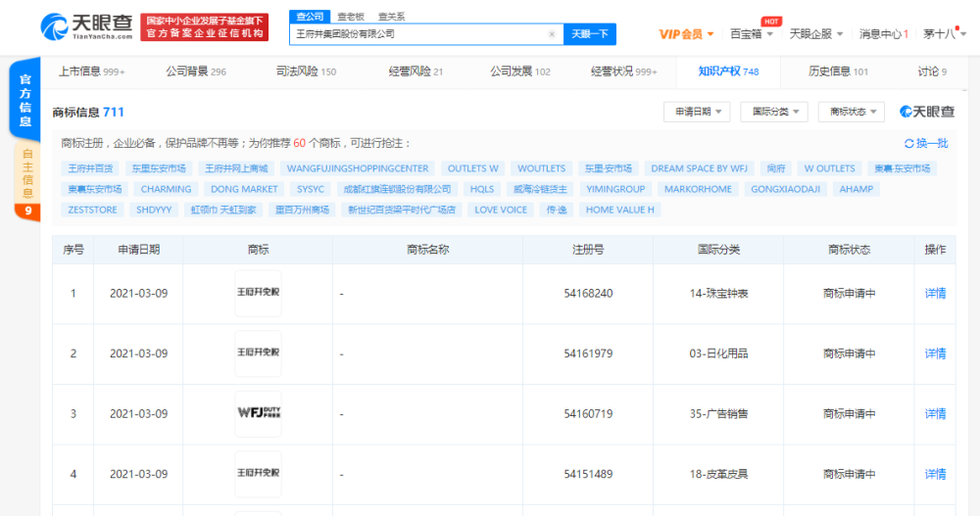The image size is (980, 516).
Task: Clear the search box with the X icon
Action: 552,34
